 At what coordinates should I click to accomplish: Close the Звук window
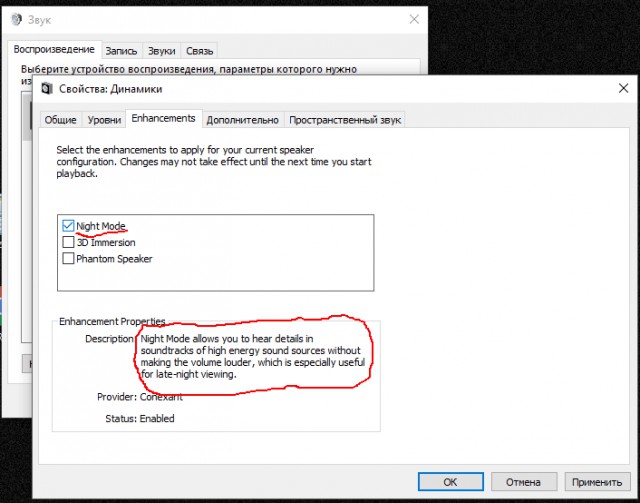414,19
